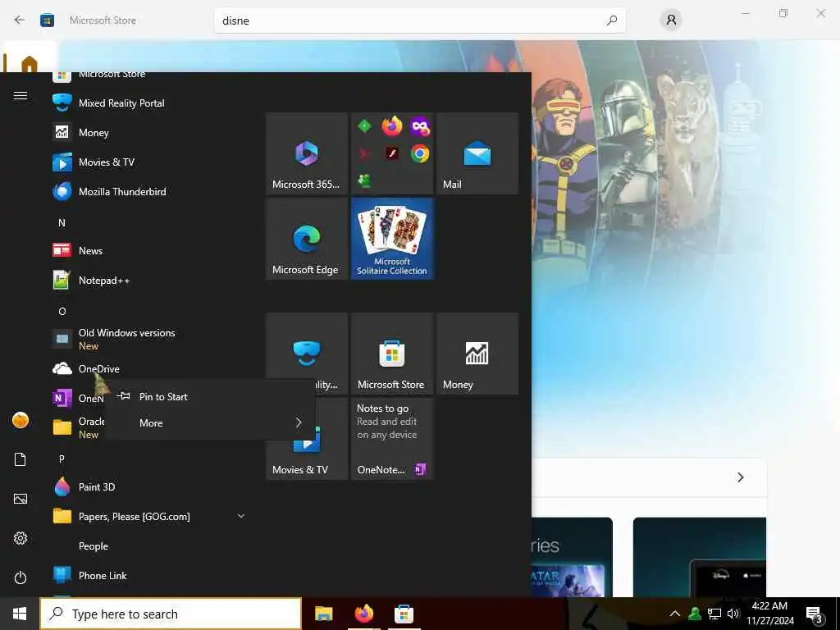Image resolution: width=840 pixels, height=630 pixels.
Task: Expand the More submenu
Action: tap(210, 422)
